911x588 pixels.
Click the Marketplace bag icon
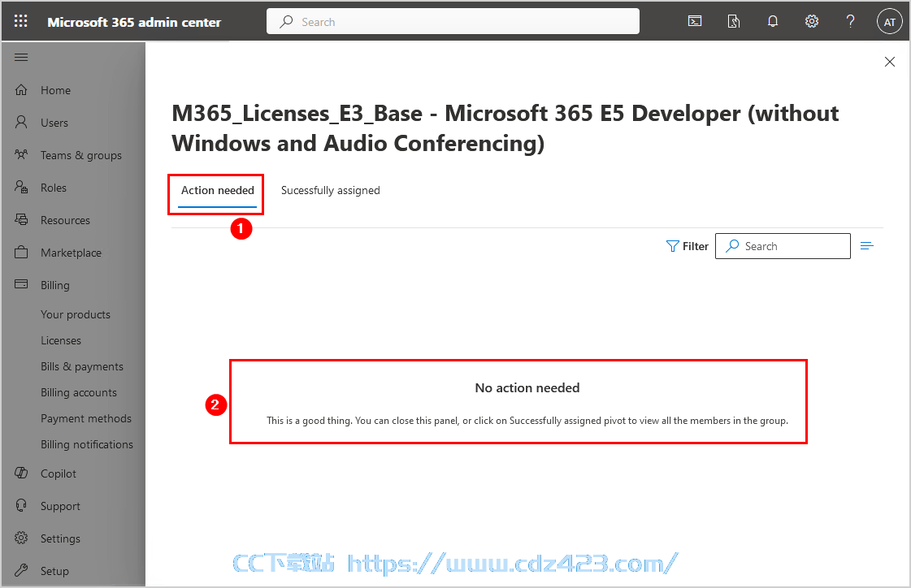click(21, 252)
